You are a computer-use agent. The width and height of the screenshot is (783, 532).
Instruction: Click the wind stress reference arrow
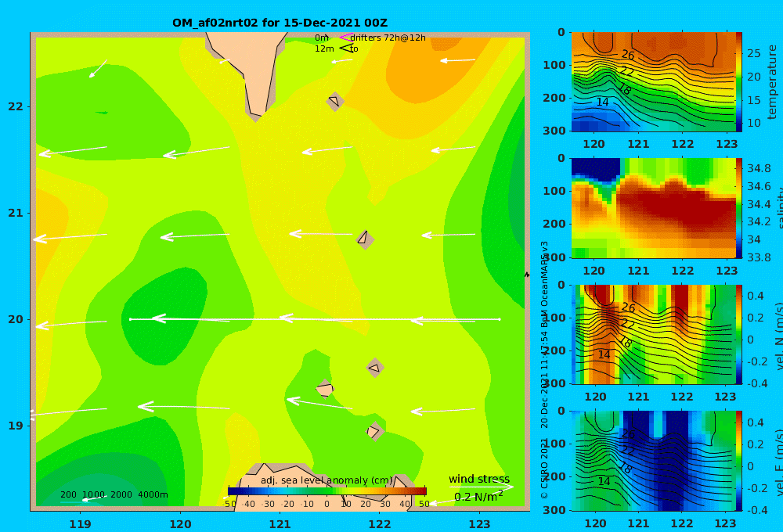481,487
